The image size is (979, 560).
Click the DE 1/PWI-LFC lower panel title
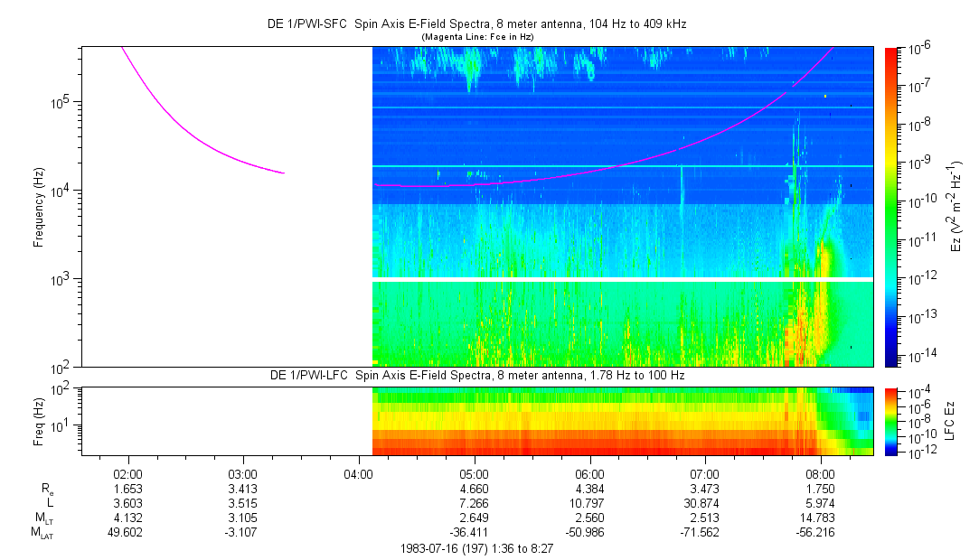click(476, 375)
